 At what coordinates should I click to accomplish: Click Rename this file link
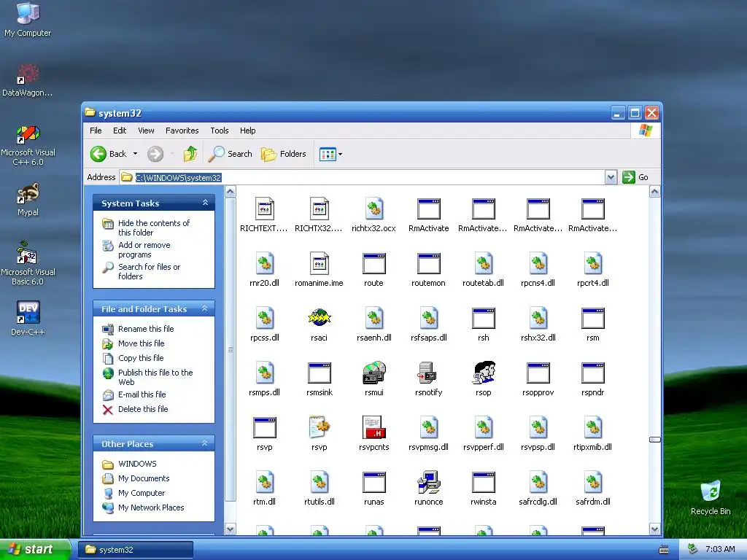click(x=146, y=329)
